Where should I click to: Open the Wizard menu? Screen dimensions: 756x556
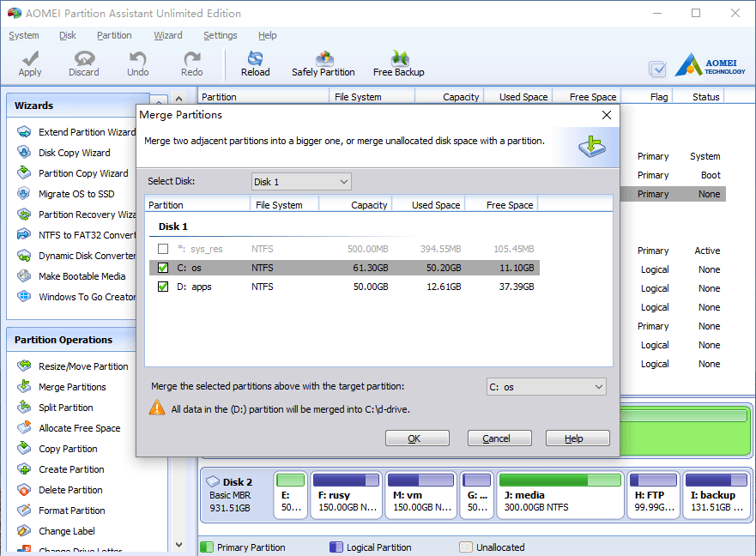(168, 35)
